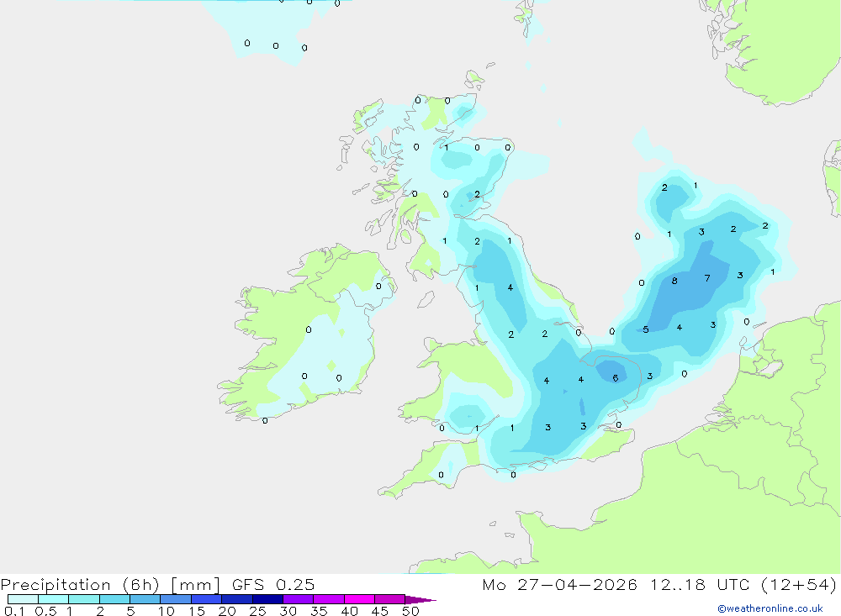841x616 pixels.
Task: Click the 40 mm magenta legend swatch
Action: (x=359, y=599)
